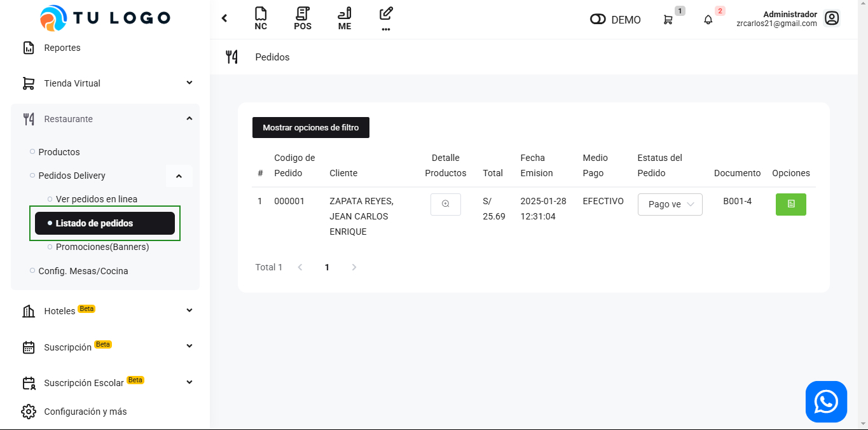
Task: Go to Promociones(Banners) menu item
Action: (x=102, y=247)
